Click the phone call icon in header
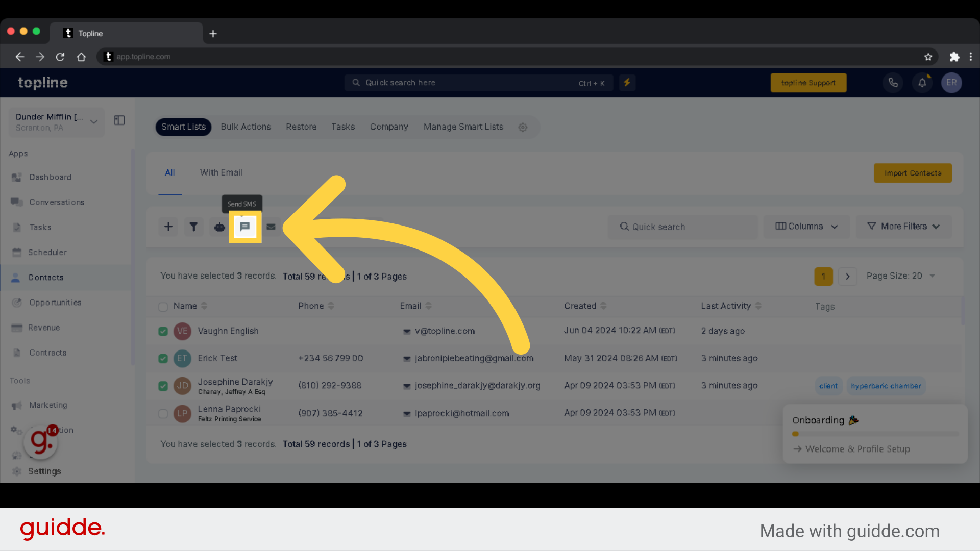980x551 pixels. click(893, 82)
